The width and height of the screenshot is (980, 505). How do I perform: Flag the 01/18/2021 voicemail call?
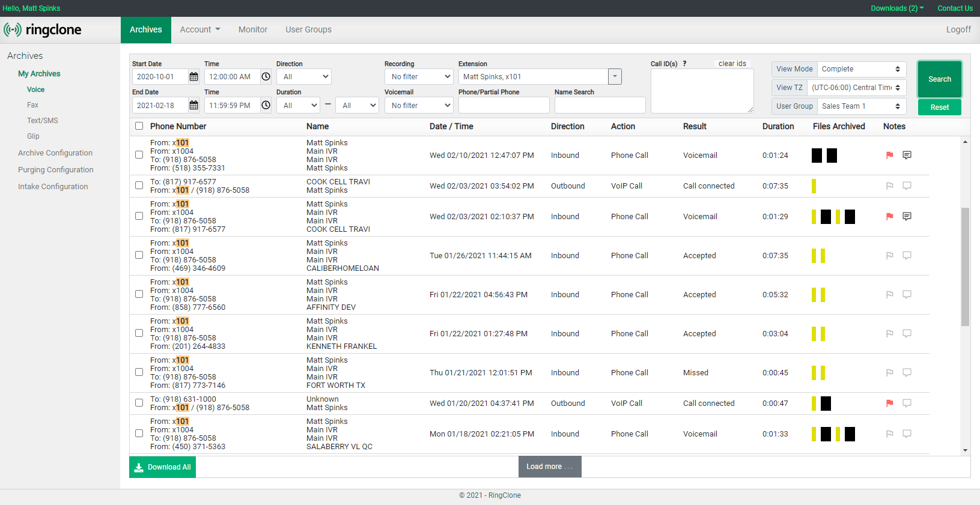pos(889,434)
